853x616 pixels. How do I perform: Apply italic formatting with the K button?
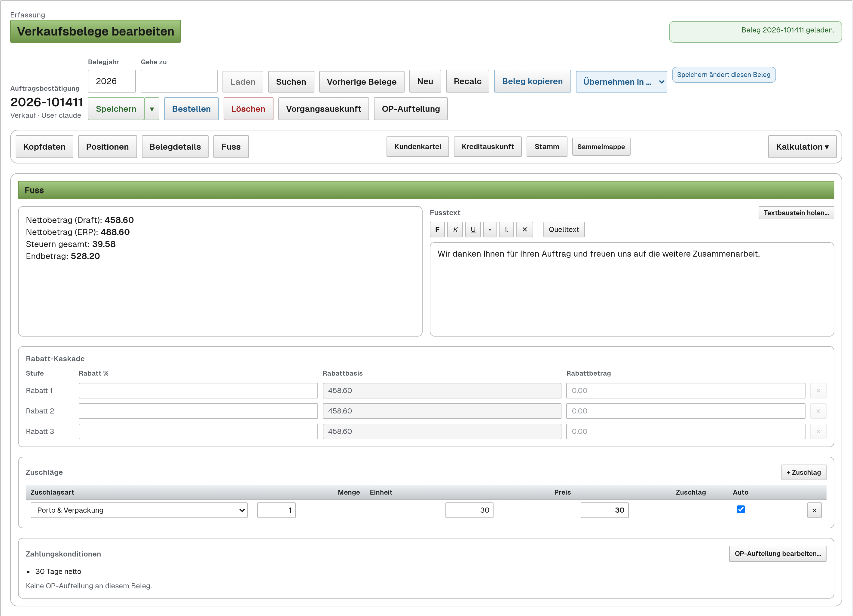point(455,229)
